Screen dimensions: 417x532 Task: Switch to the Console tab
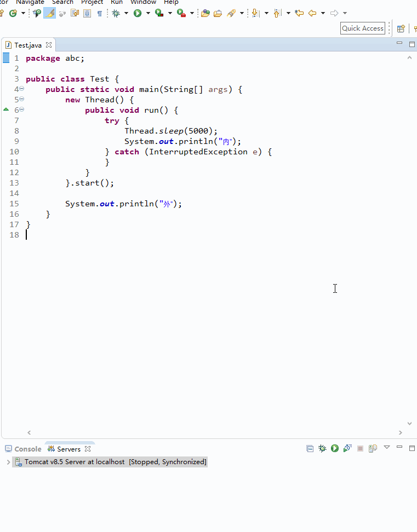tap(23, 449)
